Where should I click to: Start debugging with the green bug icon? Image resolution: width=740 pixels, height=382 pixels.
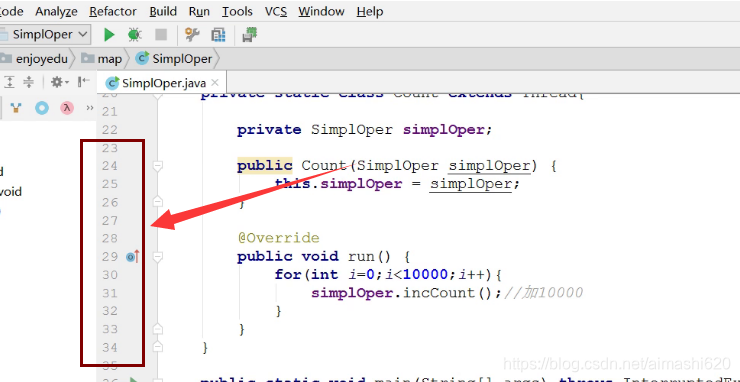click(135, 34)
